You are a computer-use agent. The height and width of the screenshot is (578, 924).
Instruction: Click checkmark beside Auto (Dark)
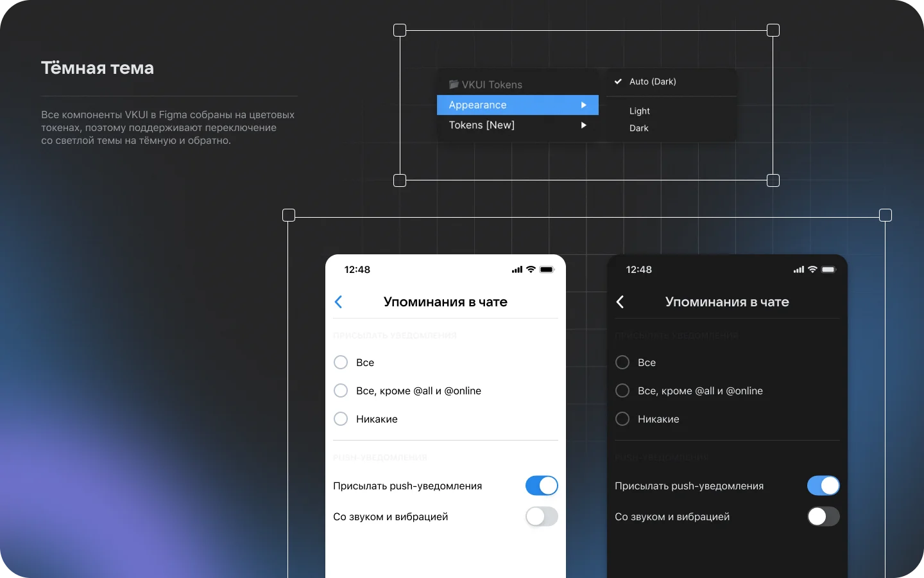tap(617, 82)
